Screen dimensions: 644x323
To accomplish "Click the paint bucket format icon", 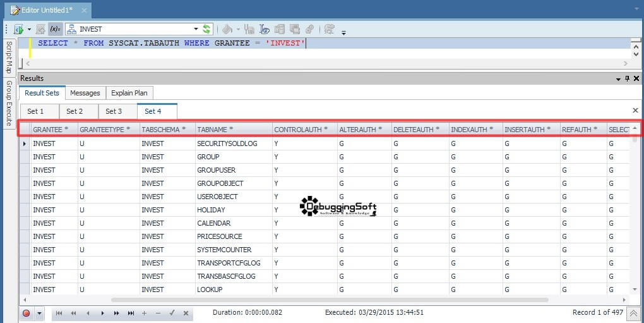I will point(227,29).
